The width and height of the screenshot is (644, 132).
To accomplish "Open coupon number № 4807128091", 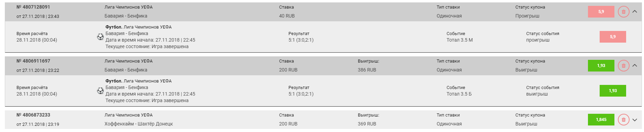I will pyautogui.click(x=33, y=7).
